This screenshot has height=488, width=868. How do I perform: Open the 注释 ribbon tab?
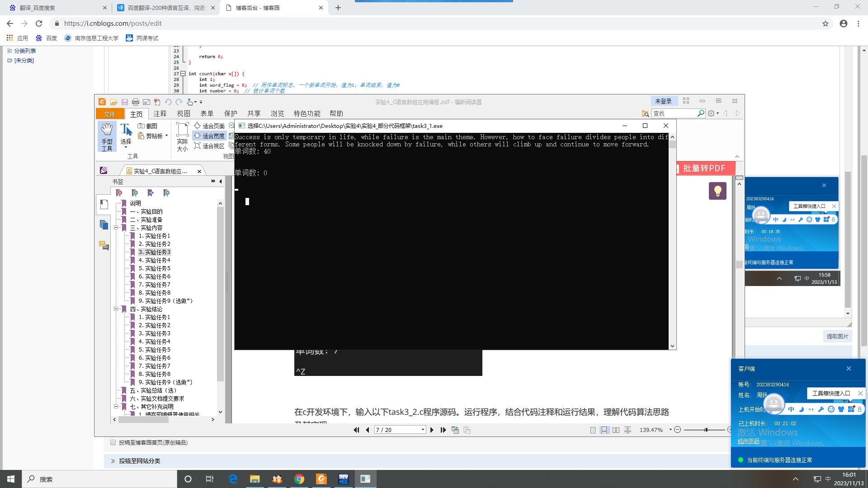pos(160,113)
